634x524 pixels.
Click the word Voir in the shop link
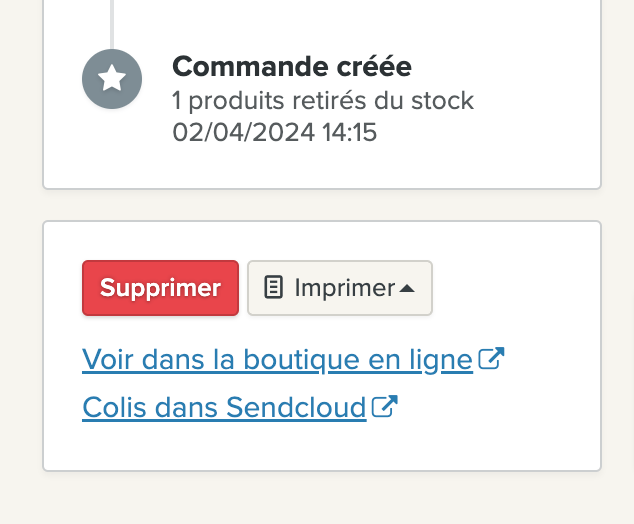click(107, 359)
